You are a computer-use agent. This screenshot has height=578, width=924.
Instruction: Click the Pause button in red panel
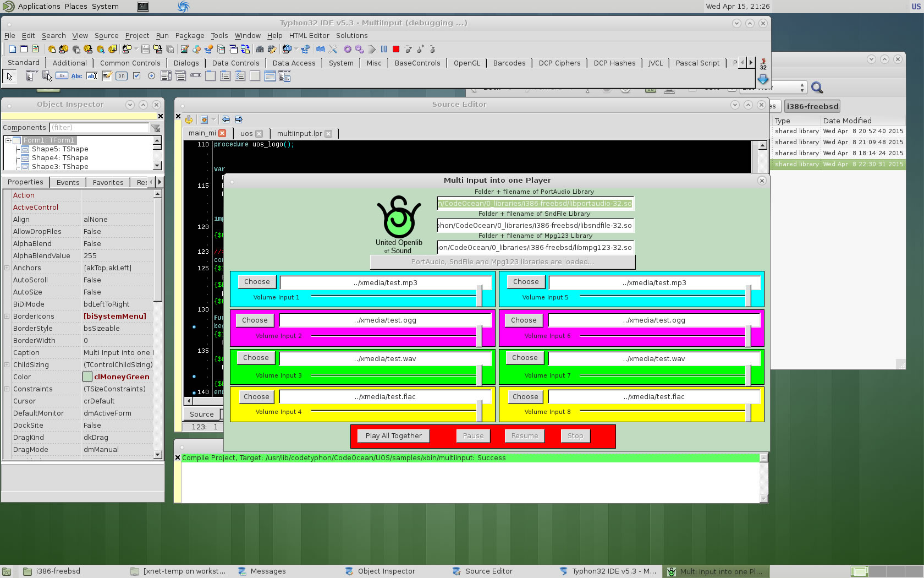coord(473,436)
